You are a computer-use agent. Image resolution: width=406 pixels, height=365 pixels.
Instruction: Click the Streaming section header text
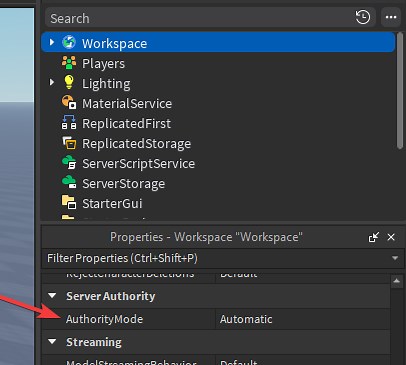point(94,342)
